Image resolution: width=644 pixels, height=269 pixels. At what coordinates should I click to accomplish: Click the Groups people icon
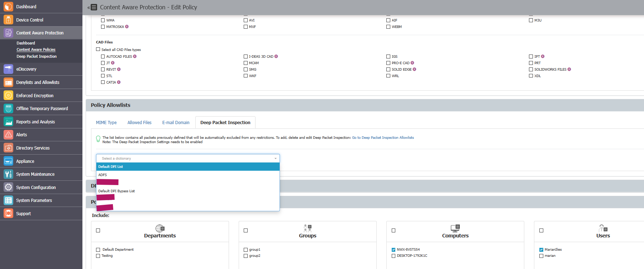point(307,228)
